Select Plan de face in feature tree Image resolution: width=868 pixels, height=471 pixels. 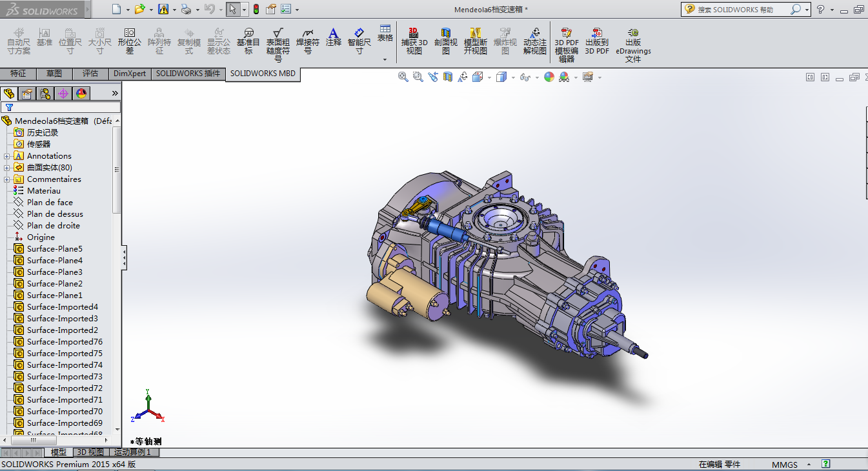[50, 203]
